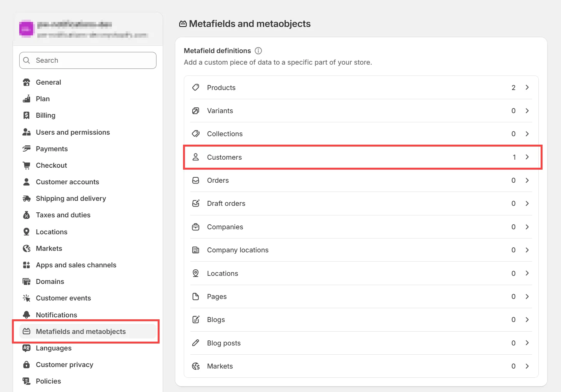Open Companies metafield definitions
561x392 pixels.
click(225, 227)
